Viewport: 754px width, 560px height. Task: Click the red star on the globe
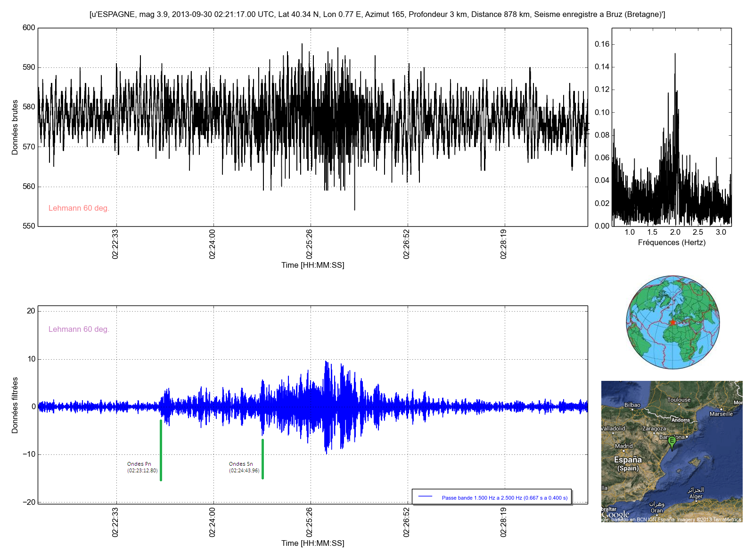point(672,322)
